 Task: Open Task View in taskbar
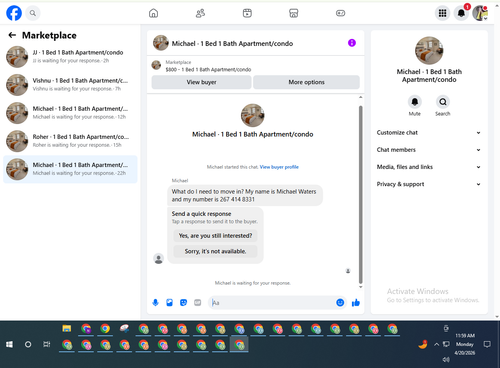pos(47,344)
